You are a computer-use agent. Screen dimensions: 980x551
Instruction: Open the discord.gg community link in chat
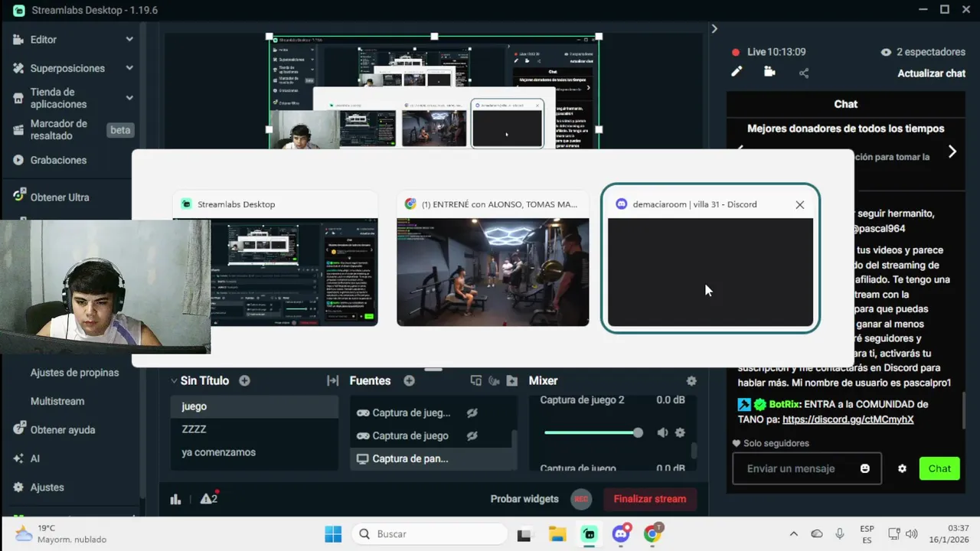[848, 419]
